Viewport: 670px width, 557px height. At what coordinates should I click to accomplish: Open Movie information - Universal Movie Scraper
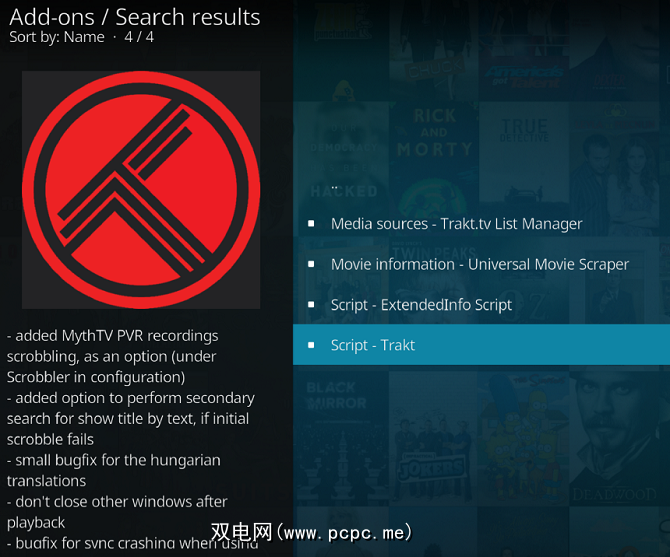(x=481, y=264)
